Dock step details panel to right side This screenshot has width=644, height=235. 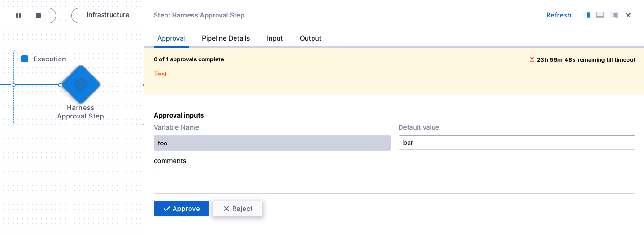586,15
